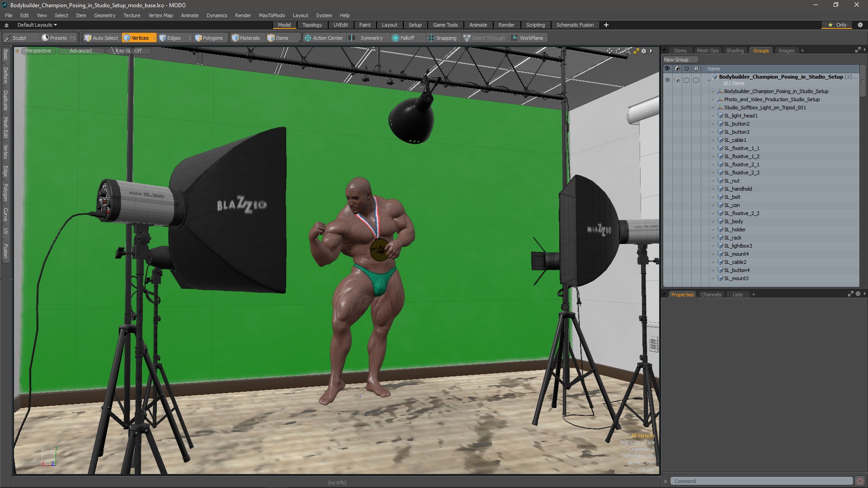Viewport: 868px width, 488px height.
Task: Click the viewport zoom magnifier icon
Action: 627,51
